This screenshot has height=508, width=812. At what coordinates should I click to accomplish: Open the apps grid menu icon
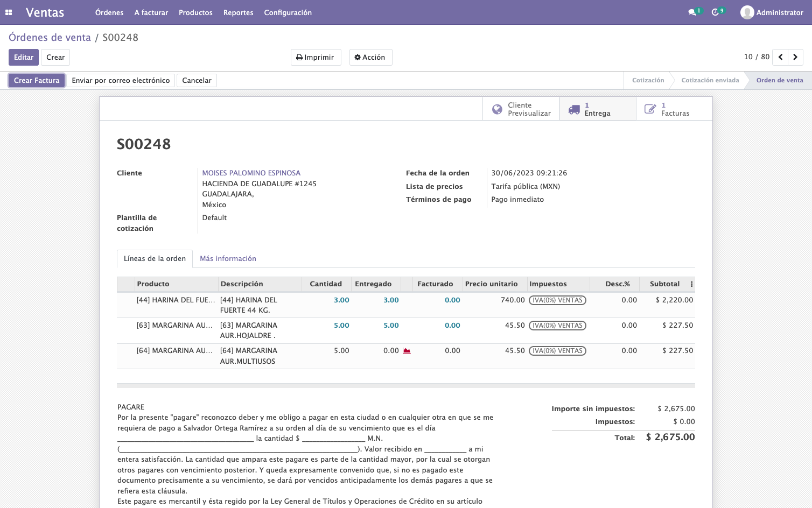pos(9,12)
